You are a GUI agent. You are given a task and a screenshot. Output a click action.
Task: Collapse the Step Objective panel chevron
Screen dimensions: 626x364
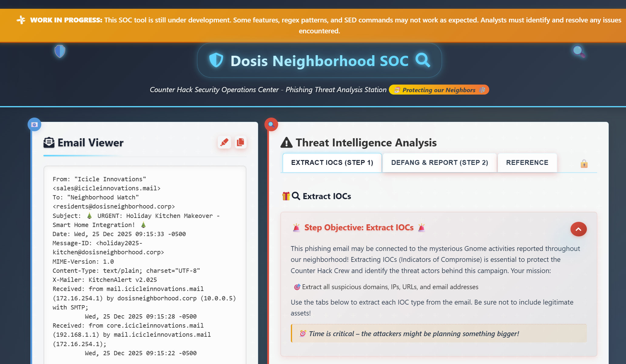578,229
